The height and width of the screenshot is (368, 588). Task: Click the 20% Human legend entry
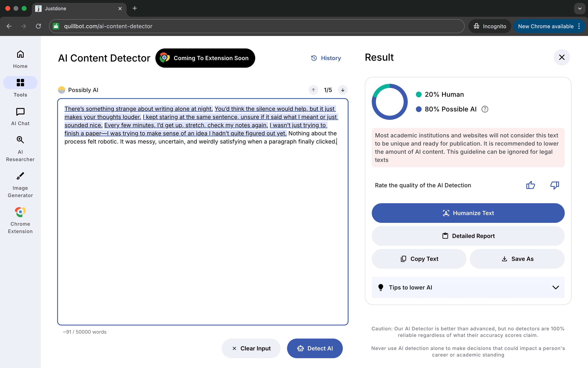440,94
